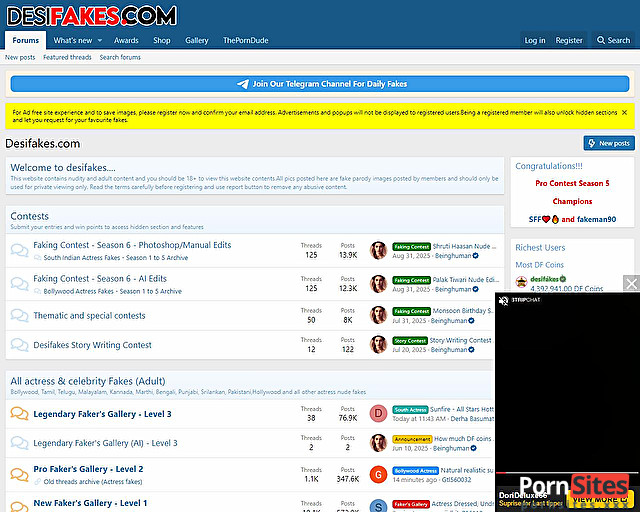Screen dimensions: 640x512
Task: Click the chat icon for Story Writing Contest
Action: tap(19, 345)
